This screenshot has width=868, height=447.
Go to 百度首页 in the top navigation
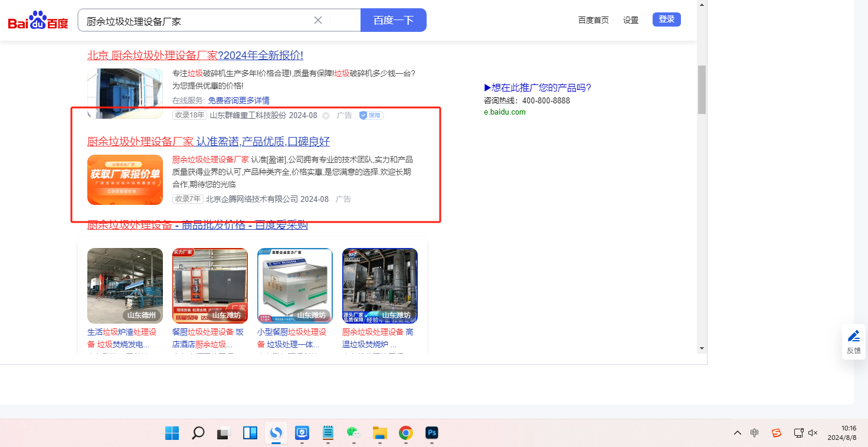[593, 20]
